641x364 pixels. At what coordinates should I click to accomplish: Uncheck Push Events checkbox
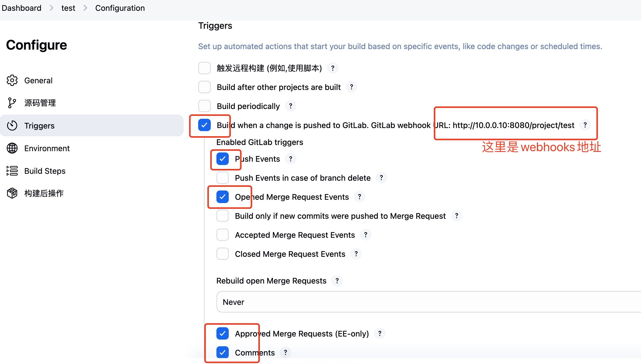point(223,159)
